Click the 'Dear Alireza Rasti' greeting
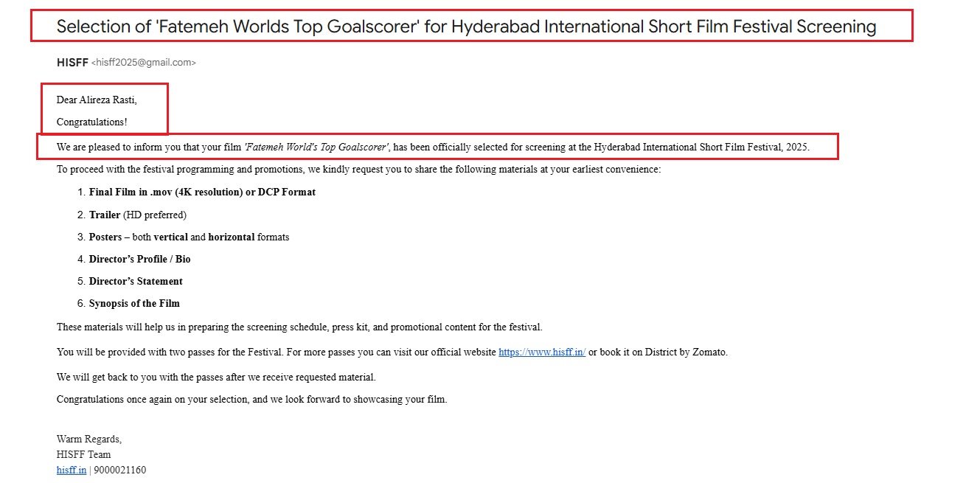This screenshot has width=980, height=483. 97,100
